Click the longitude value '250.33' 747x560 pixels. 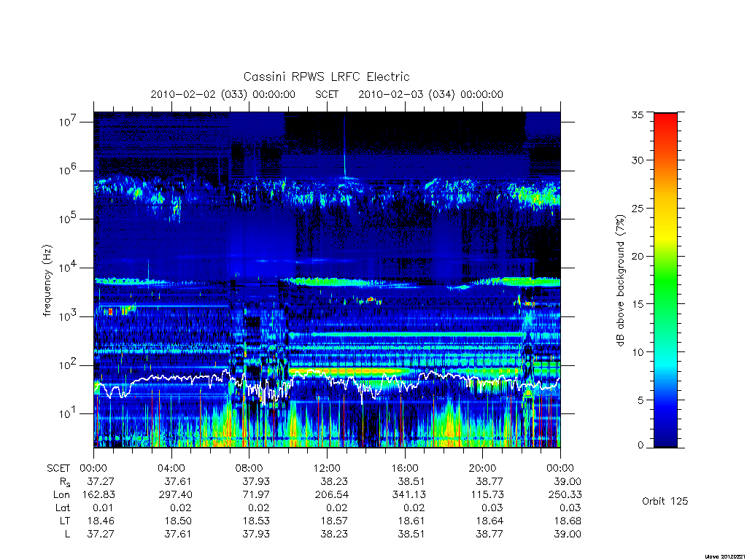click(565, 495)
